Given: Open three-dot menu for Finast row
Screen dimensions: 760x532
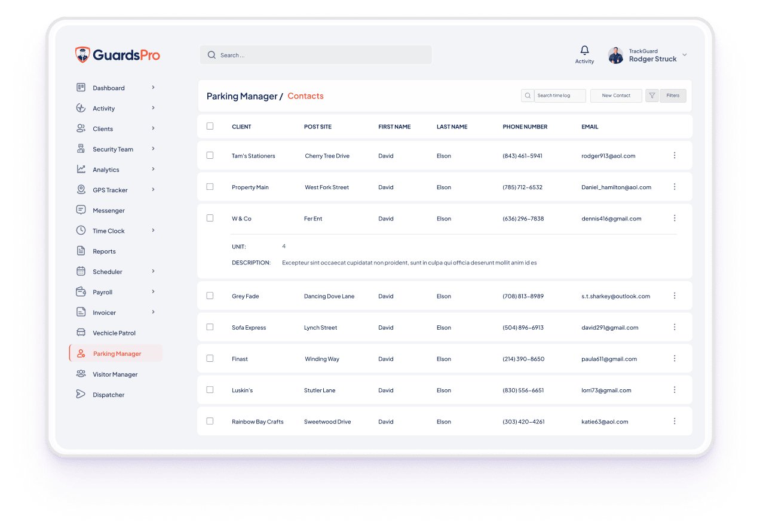Looking at the screenshot, I should coord(675,358).
